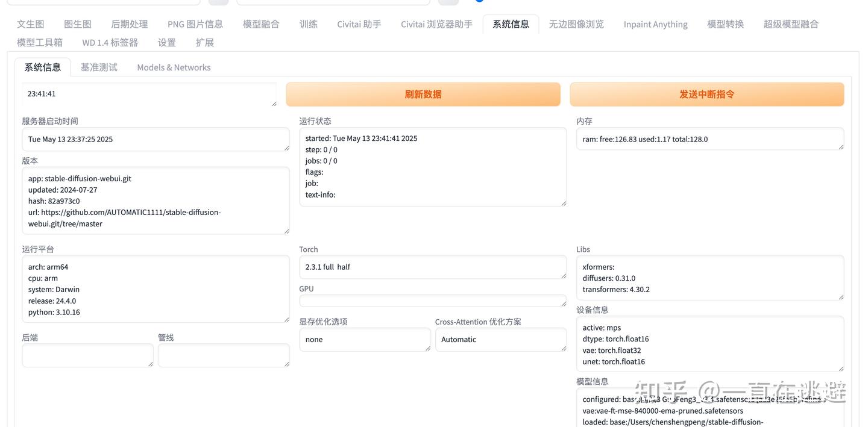Click the 设备信息 box resize handle
This screenshot has width=868, height=427.
[x=841, y=368]
